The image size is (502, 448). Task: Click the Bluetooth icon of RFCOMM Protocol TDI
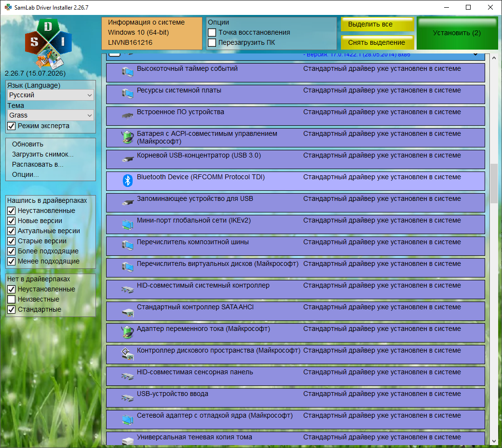128,181
